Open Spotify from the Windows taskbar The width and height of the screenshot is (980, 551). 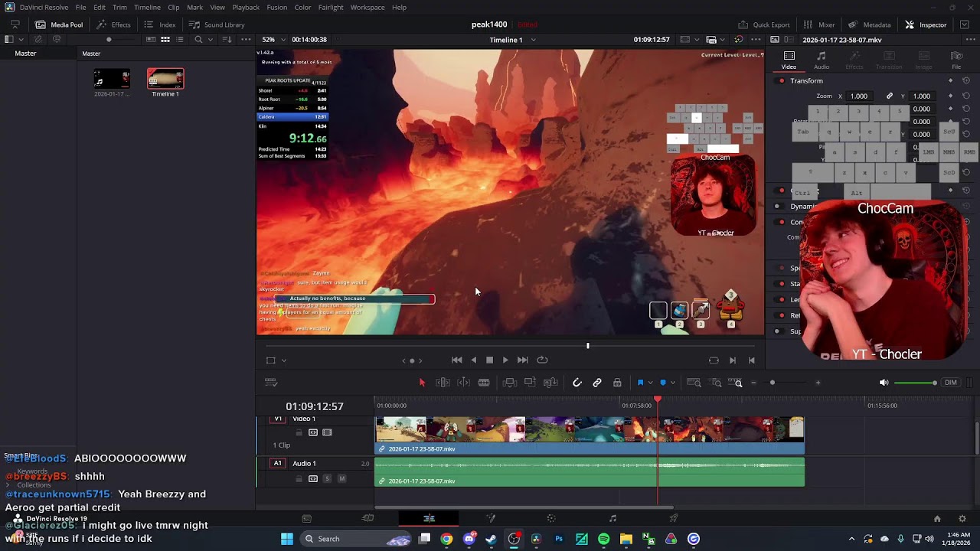click(604, 539)
